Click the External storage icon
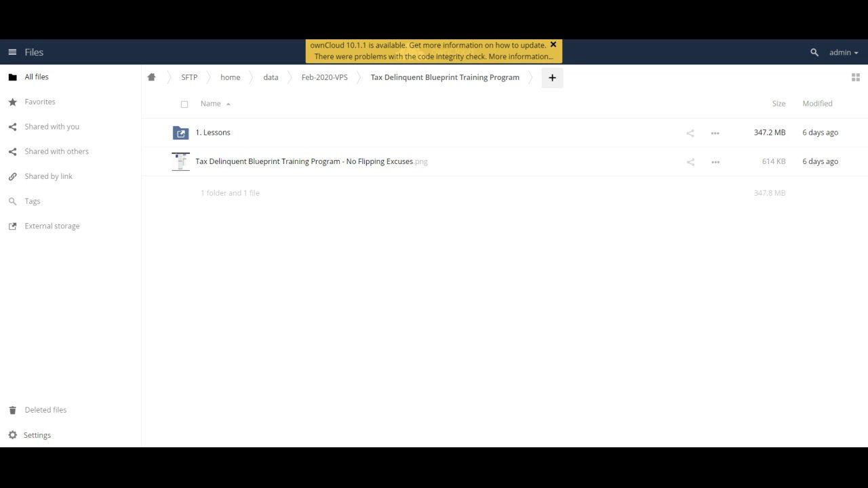The height and width of the screenshot is (488, 868). (12, 226)
